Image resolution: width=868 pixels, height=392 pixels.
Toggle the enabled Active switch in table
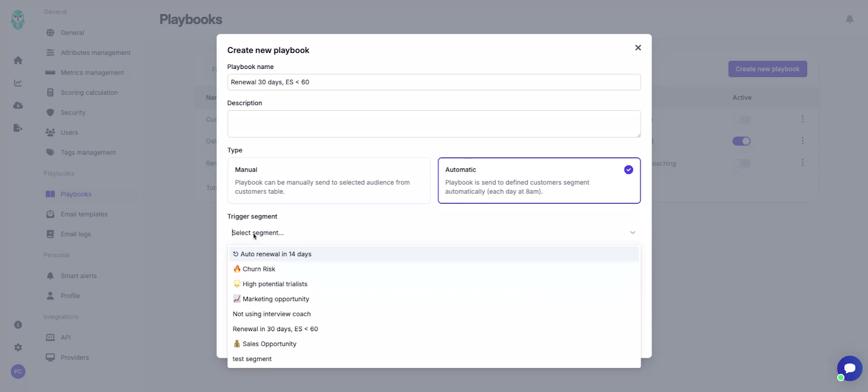741,141
